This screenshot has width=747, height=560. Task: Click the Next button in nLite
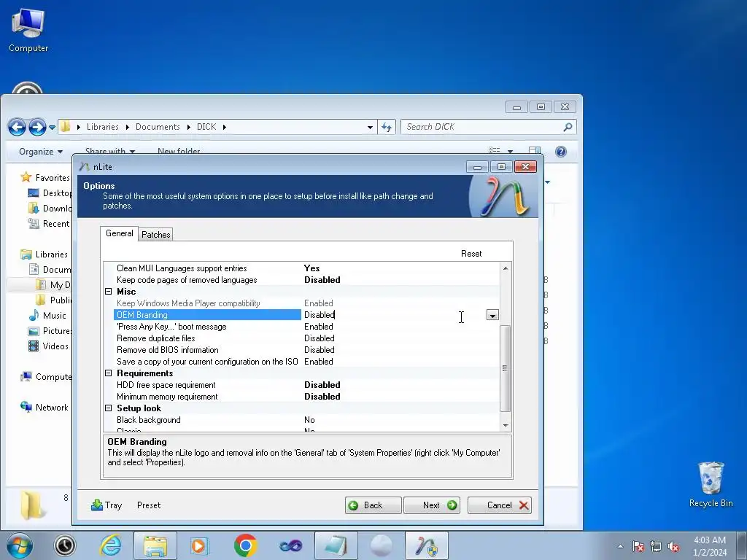point(432,505)
